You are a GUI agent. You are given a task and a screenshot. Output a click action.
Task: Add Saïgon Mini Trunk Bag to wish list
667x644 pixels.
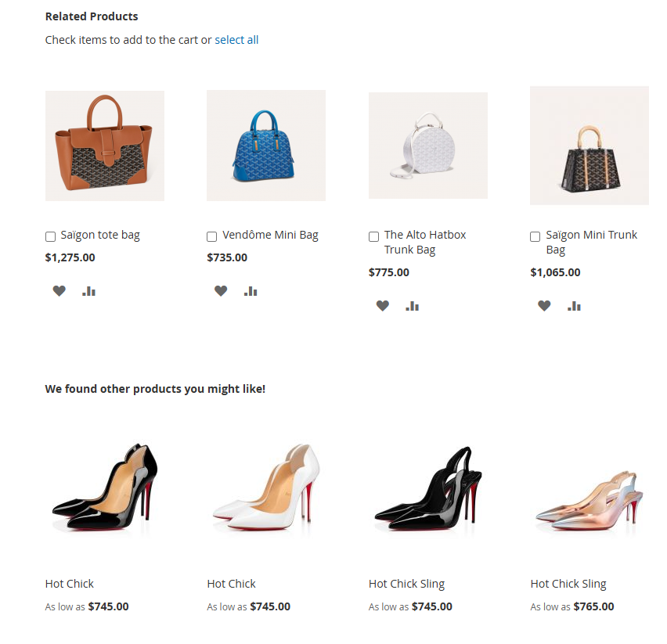(x=544, y=306)
